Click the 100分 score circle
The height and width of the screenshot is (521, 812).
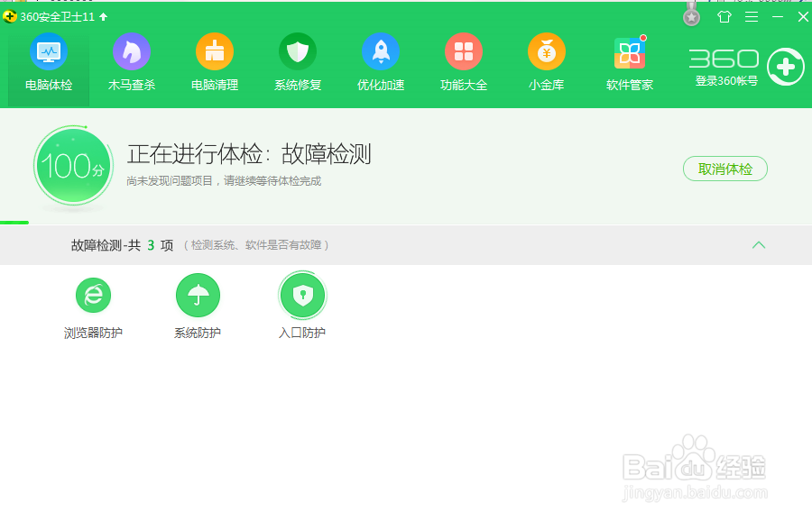click(73, 166)
